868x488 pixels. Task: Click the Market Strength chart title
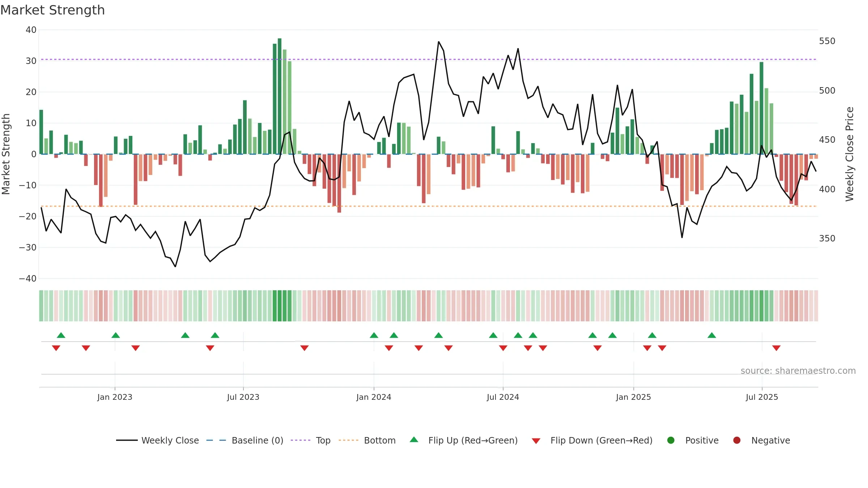52,10
